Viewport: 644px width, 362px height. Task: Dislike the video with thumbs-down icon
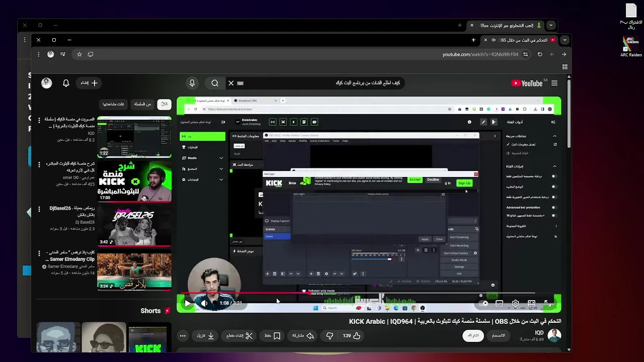pos(330,335)
